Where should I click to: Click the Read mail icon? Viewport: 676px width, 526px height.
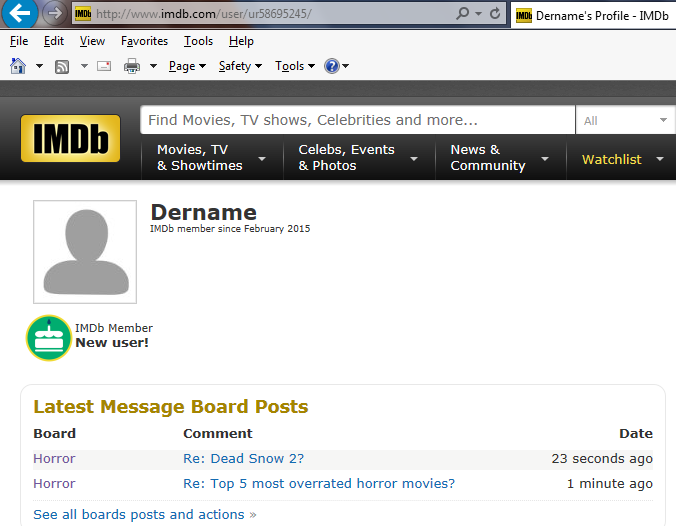(104, 66)
